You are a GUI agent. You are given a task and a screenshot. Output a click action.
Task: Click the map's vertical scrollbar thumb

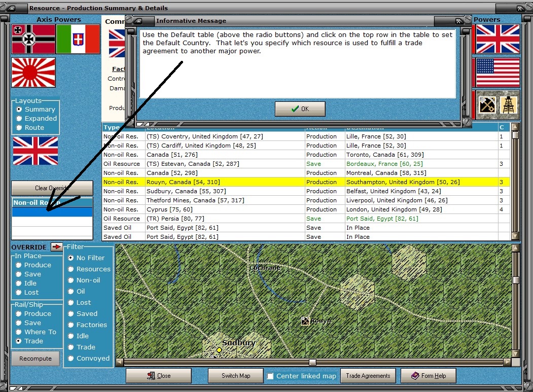[x=516, y=280]
